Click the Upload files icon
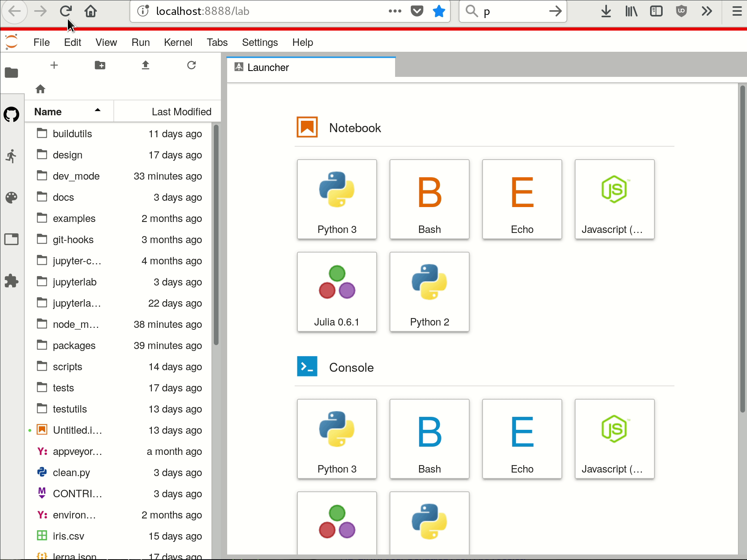 146,65
